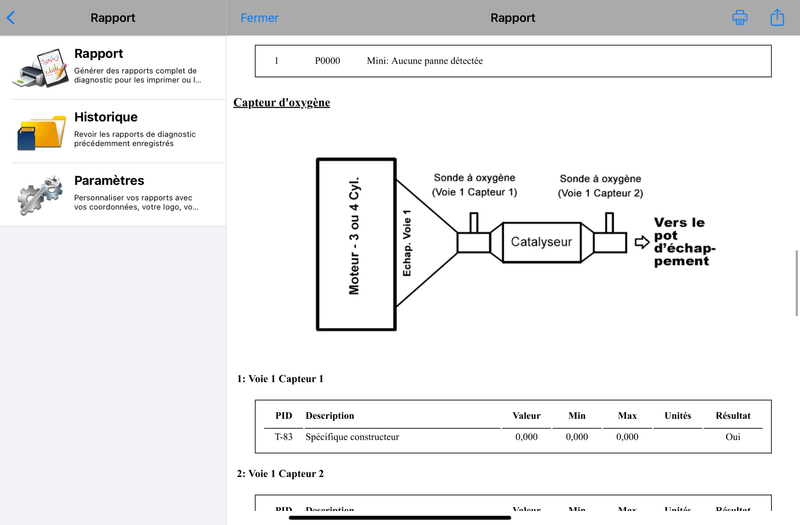
Task: Click 'Spécifique constructeur' description cell
Action: 352,437
